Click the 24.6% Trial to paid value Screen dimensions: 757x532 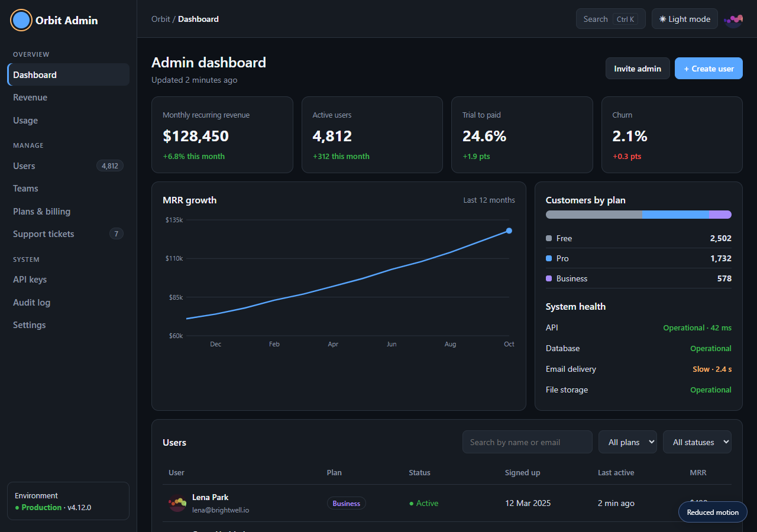tap(484, 137)
